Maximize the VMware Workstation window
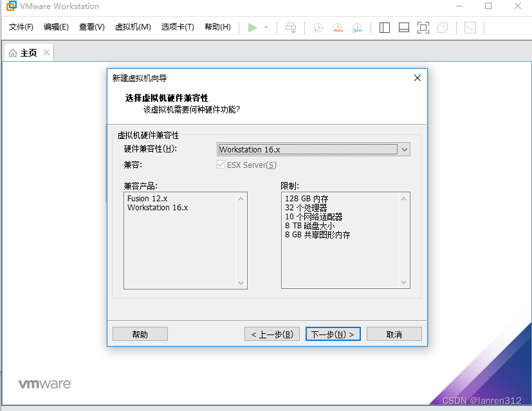532x411 pixels. 488,6
